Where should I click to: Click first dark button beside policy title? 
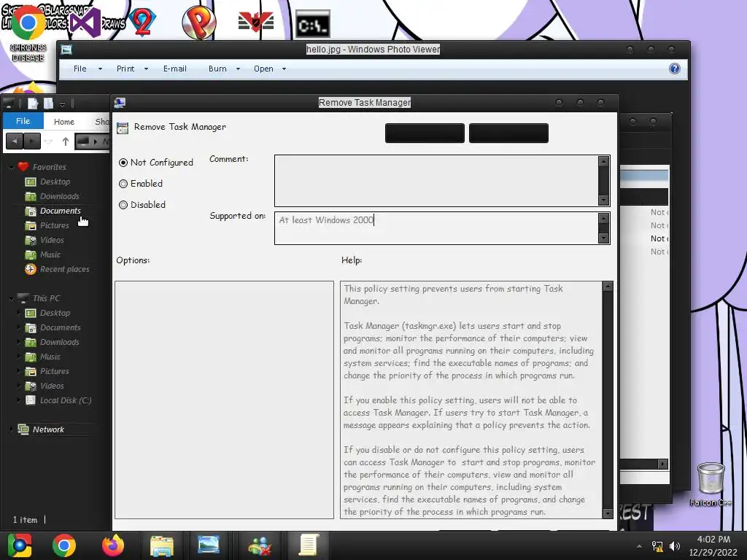click(425, 133)
